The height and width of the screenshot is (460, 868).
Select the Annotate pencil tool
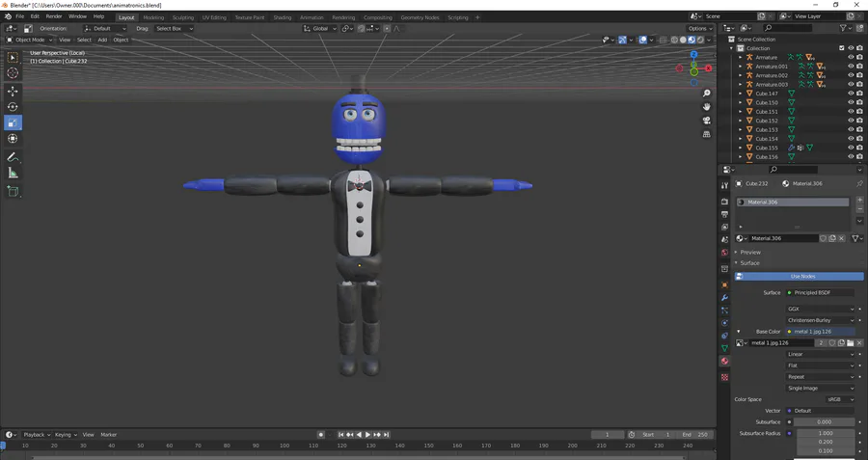pos(13,157)
